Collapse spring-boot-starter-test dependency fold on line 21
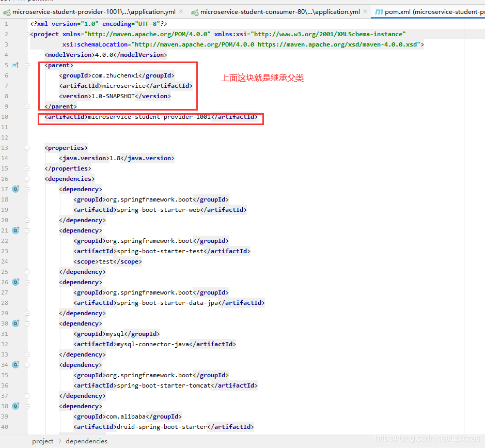The width and height of the screenshot is (485, 448). [27, 230]
